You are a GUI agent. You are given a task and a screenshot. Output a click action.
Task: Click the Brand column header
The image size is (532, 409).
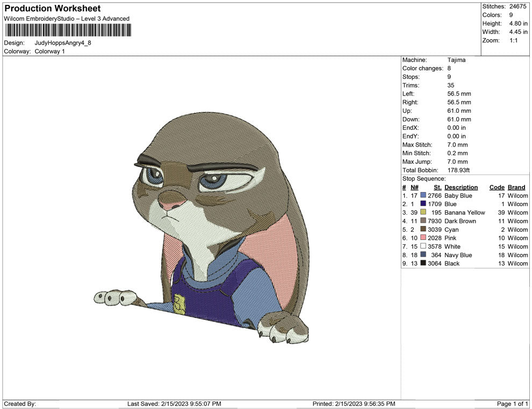(x=516, y=187)
